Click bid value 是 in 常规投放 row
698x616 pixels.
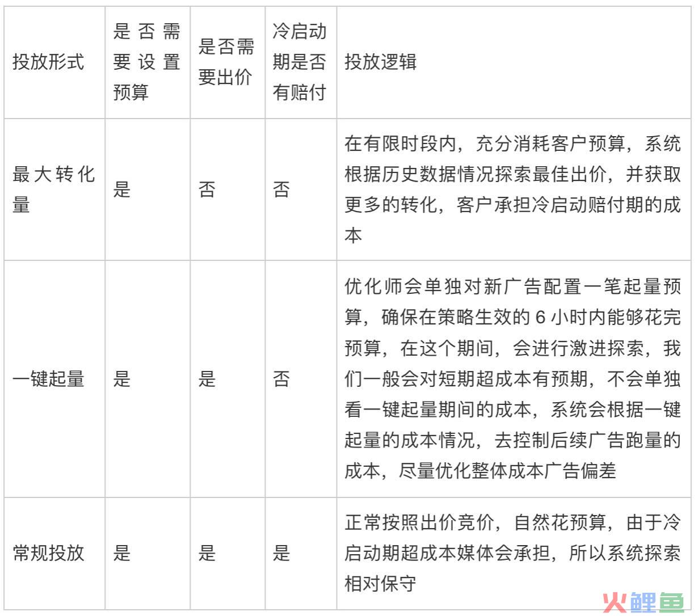point(207,553)
